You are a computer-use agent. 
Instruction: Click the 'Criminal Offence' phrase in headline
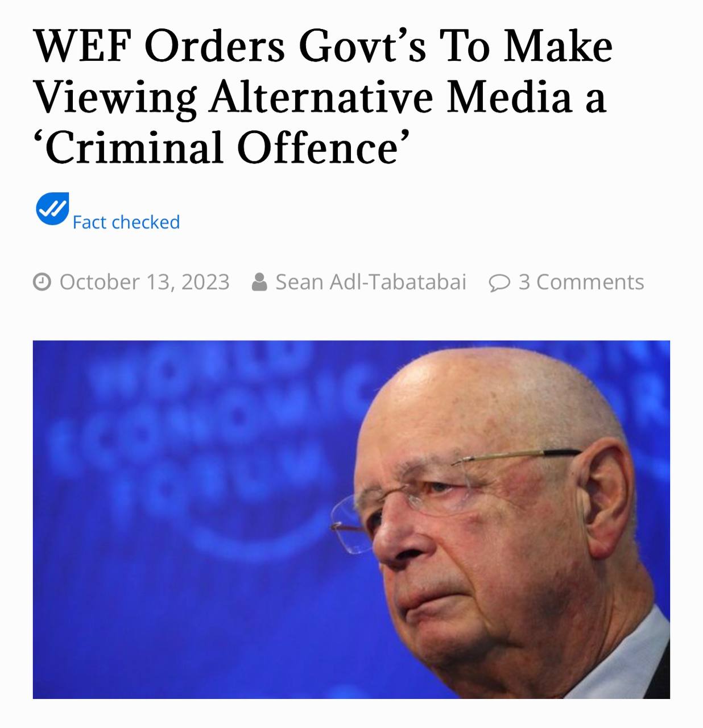(222, 147)
